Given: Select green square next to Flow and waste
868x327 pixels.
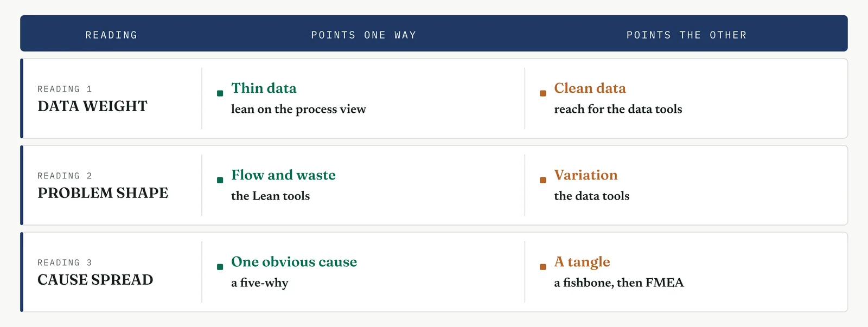Looking at the screenshot, I should pos(220,180).
